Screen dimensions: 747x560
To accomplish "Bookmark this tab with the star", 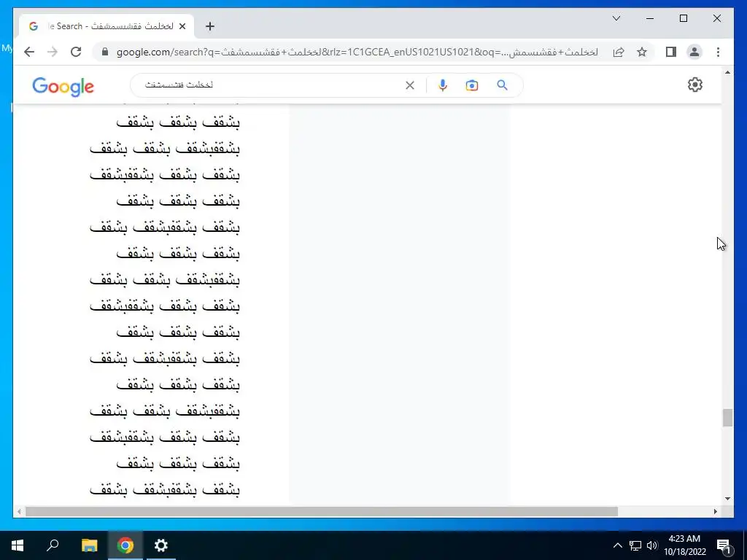I will 642,52.
